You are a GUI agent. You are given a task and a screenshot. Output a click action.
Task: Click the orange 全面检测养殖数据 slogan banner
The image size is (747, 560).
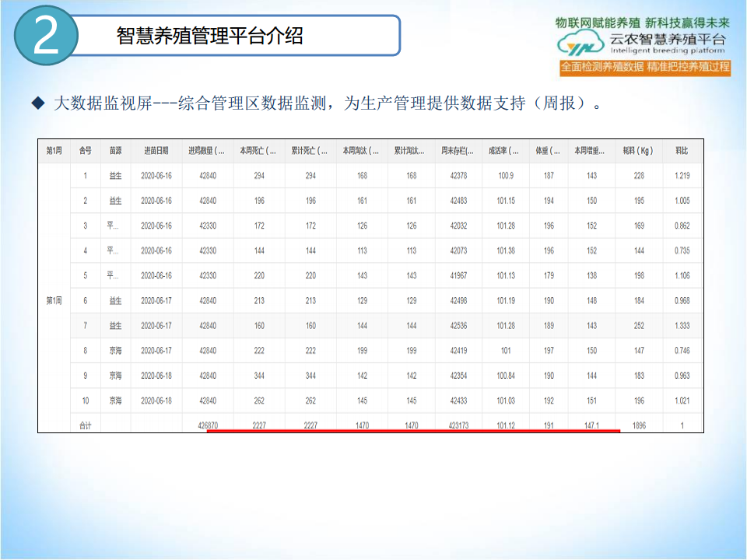(x=645, y=67)
